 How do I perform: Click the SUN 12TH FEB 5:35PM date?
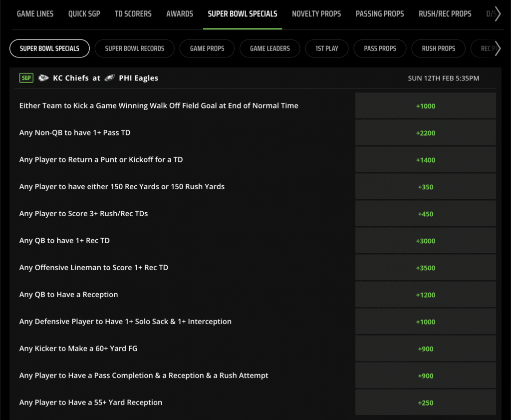(444, 78)
